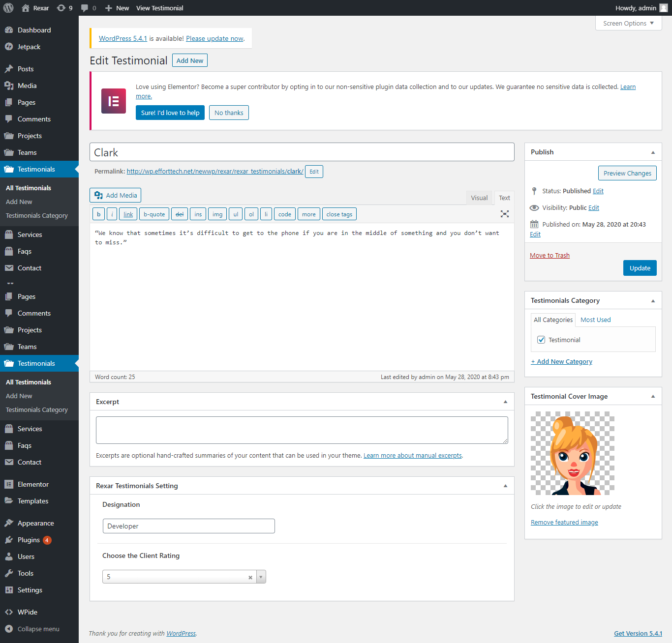This screenshot has height=643, width=672.
Task: Click the testimonial cover image thumbnail
Action: (573, 453)
